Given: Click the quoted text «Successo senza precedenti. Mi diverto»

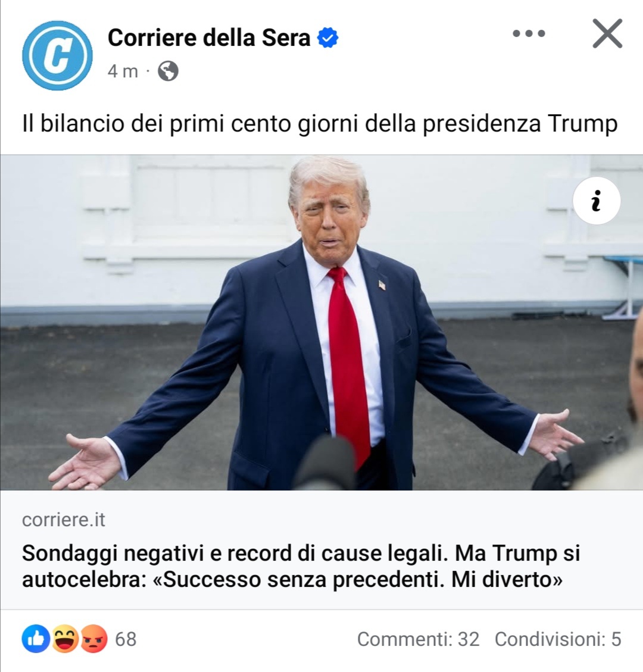Looking at the screenshot, I should [357, 579].
